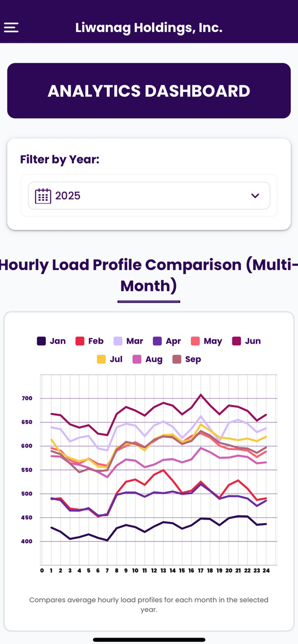This screenshot has height=644, width=298.
Task: Click the Mar lavender color swatch
Action: [118, 341]
